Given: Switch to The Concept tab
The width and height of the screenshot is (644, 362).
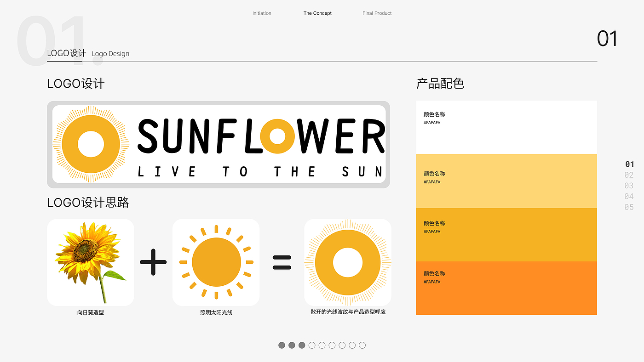Looking at the screenshot, I should pyautogui.click(x=317, y=13).
